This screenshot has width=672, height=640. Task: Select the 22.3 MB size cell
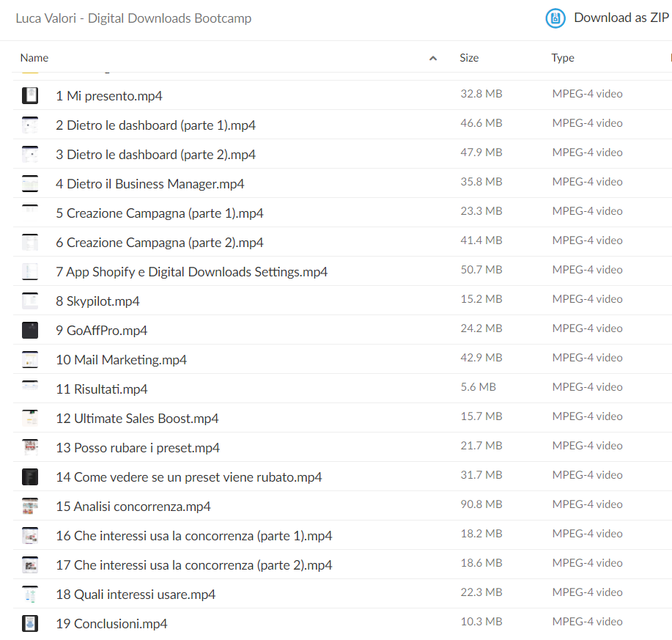[x=481, y=592]
